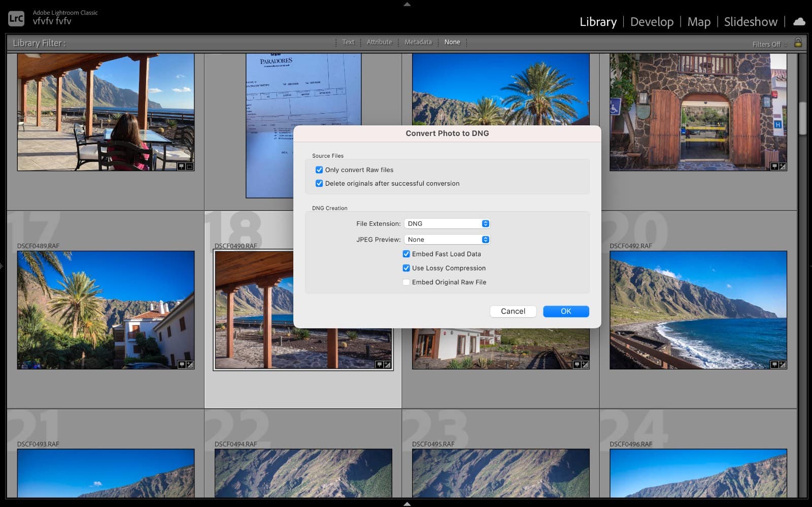812x507 pixels.
Task: Select the palm trees and cliff thumbnail
Action: [501, 89]
